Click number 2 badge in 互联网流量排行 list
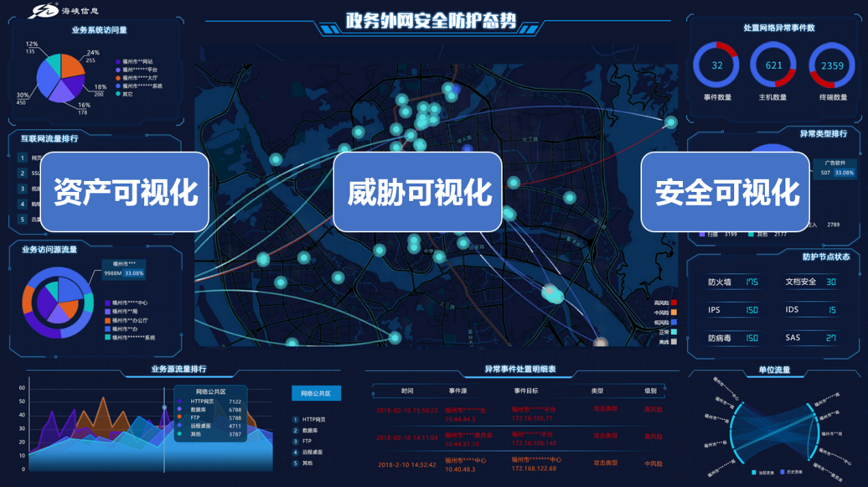 22,173
